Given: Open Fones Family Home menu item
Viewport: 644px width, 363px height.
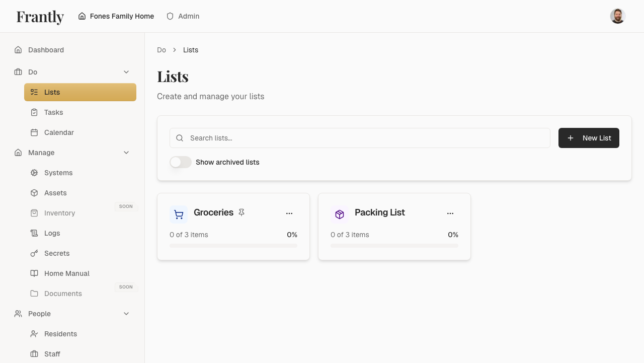Looking at the screenshot, I should pyautogui.click(x=116, y=16).
